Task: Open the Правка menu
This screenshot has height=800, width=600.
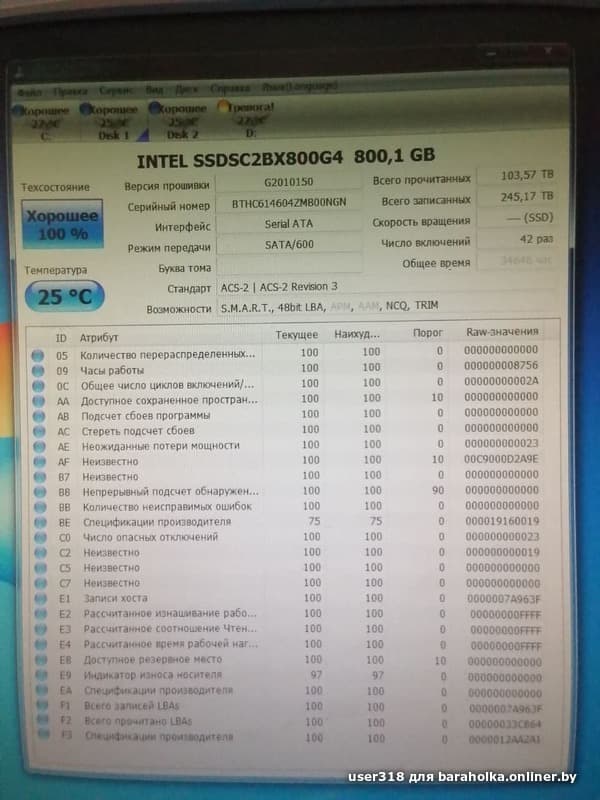Action: point(70,91)
